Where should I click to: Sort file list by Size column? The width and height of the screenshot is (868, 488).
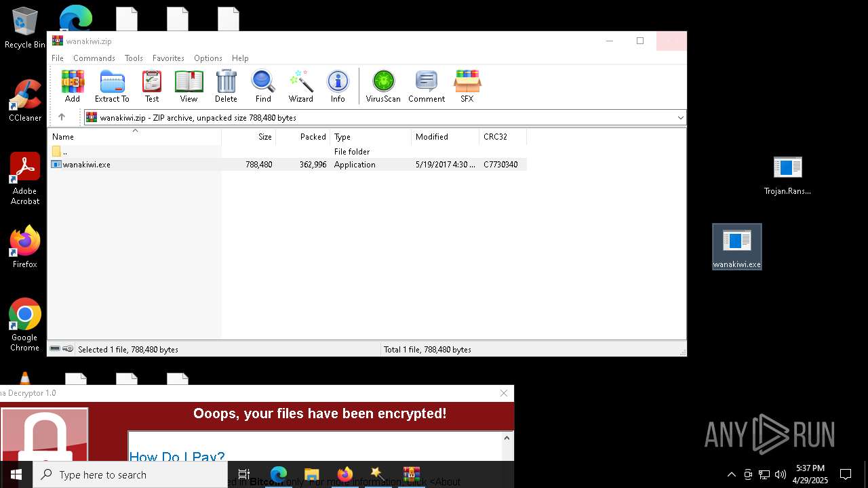249,137
